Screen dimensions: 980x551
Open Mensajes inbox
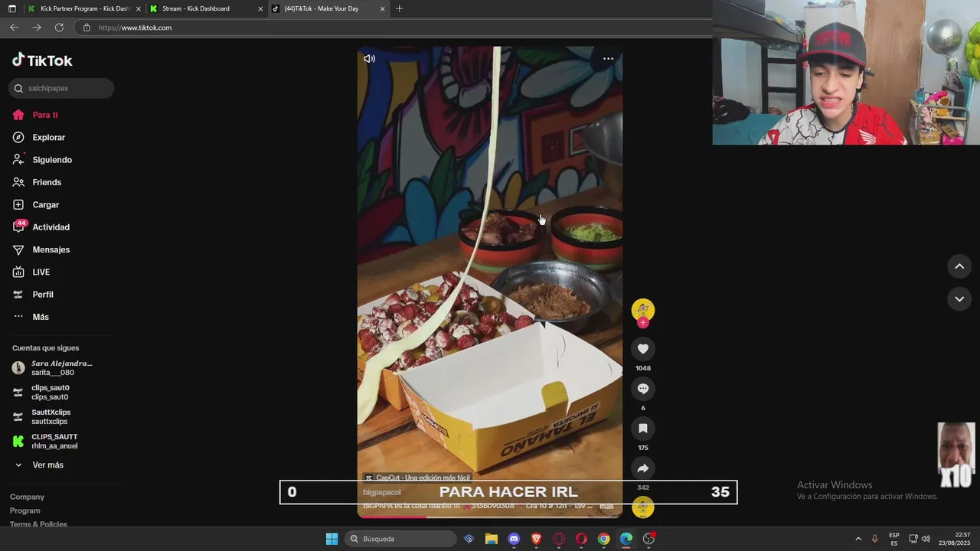[x=41, y=249]
